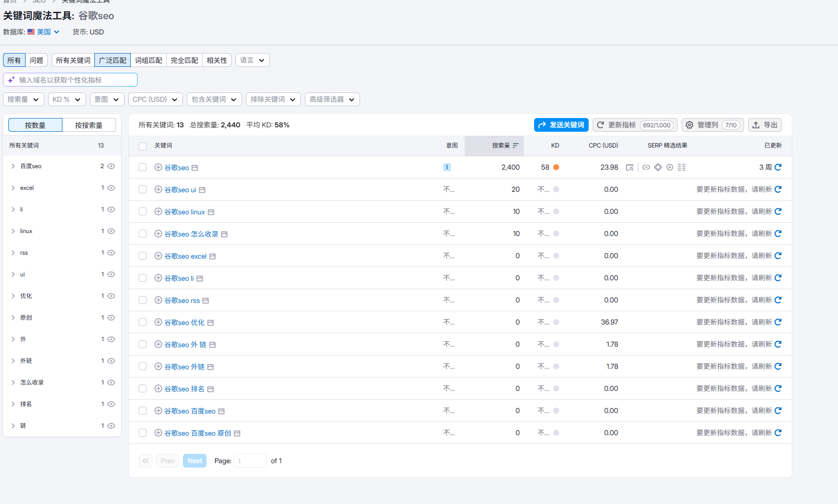The height and width of the screenshot is (504, 838).
Task: Open the KD % filter dropdown
Action: [x=67, y=99]
